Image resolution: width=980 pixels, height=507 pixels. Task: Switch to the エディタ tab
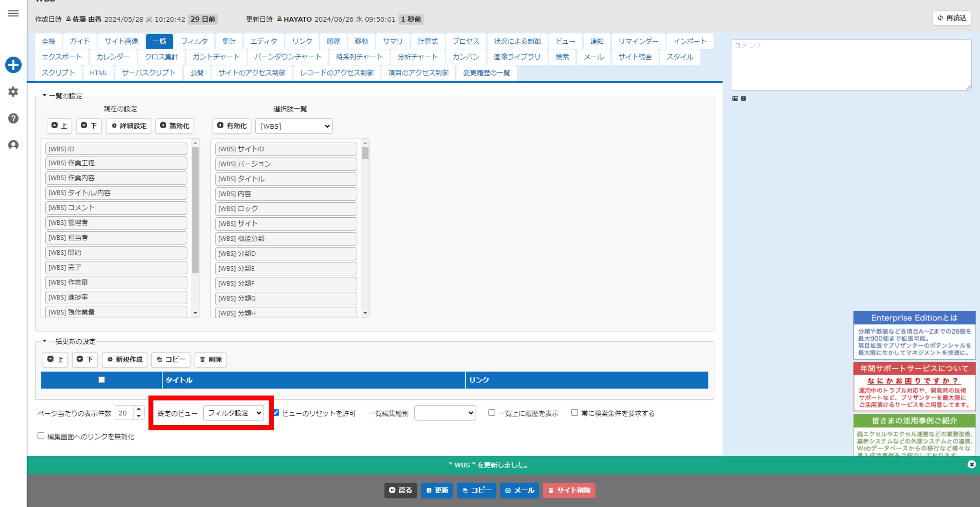coord(263,41)
